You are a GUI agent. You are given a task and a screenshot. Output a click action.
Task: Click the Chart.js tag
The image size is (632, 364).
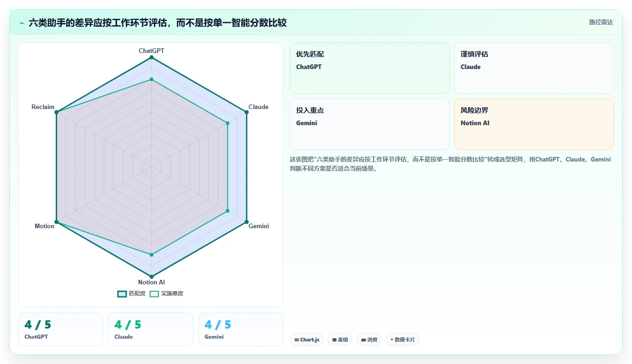coord(307,340)
